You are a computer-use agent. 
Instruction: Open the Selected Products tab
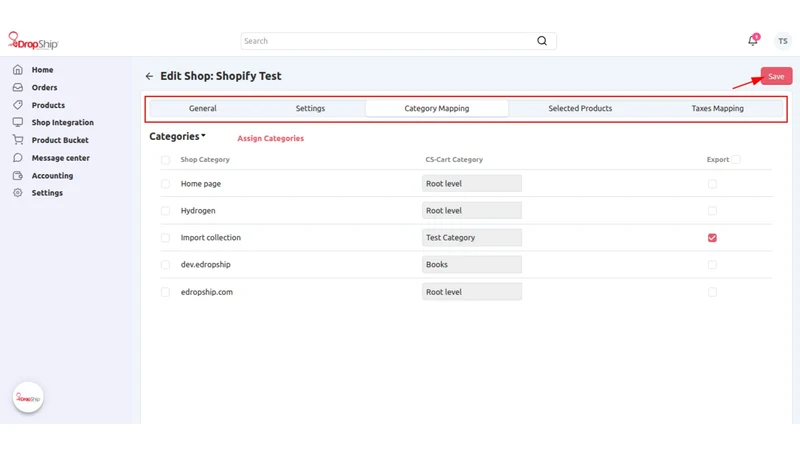pyautogui.click(x=580, y=108)
